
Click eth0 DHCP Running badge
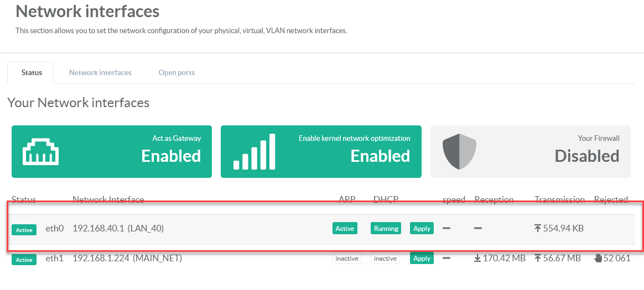coord(386,228)
